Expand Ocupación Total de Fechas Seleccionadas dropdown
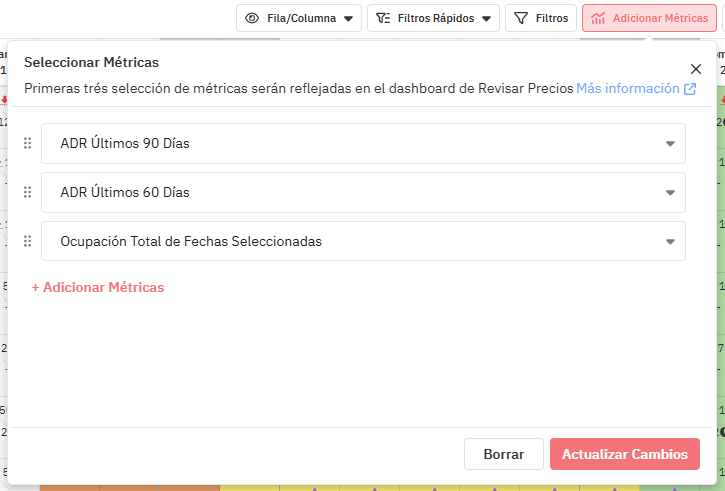725x491 pixels. tap(670, 241)
